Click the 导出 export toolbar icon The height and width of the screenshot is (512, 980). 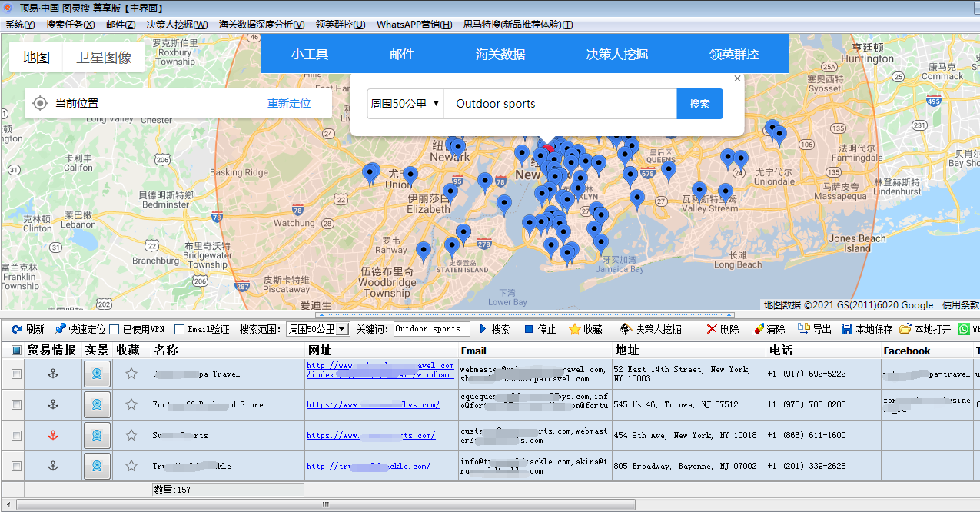[803, 329]
